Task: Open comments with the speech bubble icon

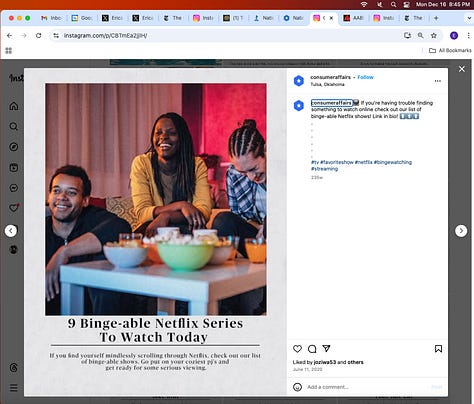Action: tap(312, 349)
